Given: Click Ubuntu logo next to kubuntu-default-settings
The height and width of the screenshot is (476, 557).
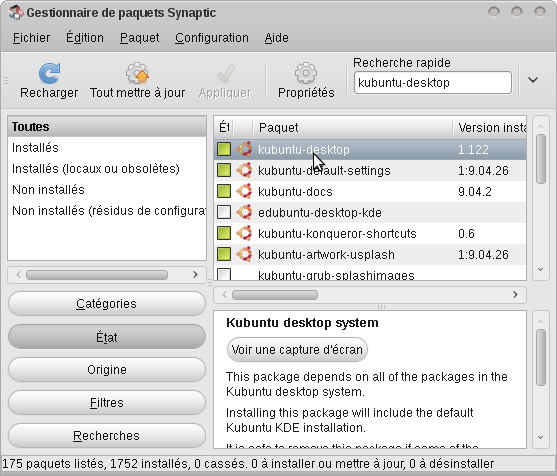Looking at the screenshot, I should (x=244, y=170).
